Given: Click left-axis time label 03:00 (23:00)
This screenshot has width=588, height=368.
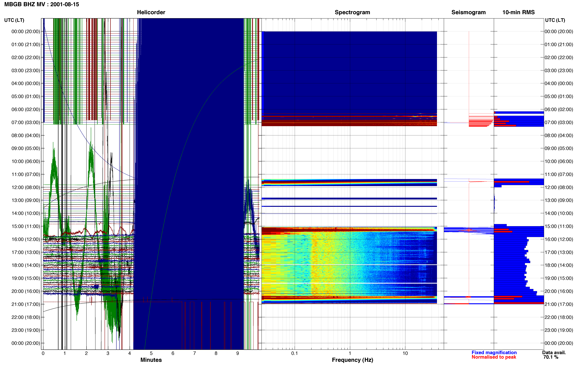Looking at the screenshot, I should [26, 71].
